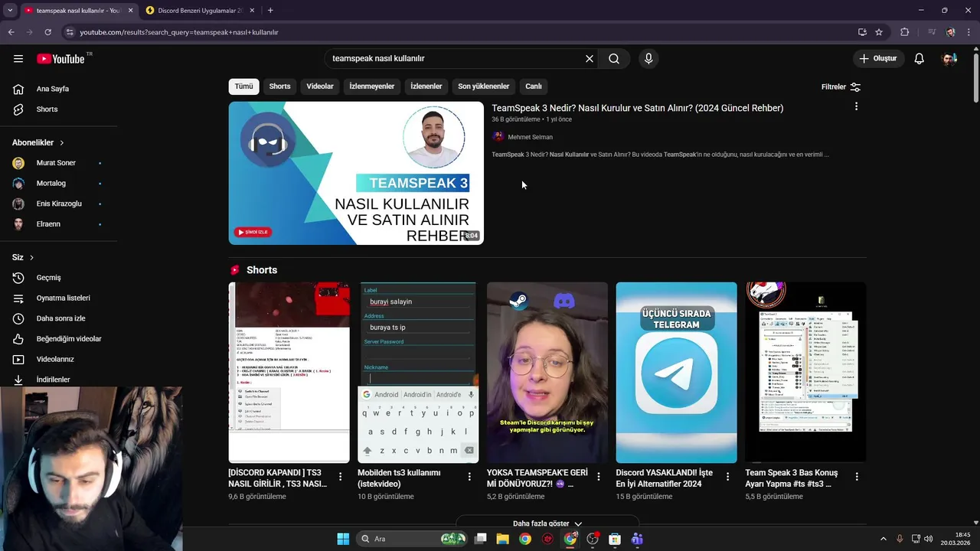
Task: Open the TeamSpeak 3 Nedir video title
Action: tap(637, 108)
